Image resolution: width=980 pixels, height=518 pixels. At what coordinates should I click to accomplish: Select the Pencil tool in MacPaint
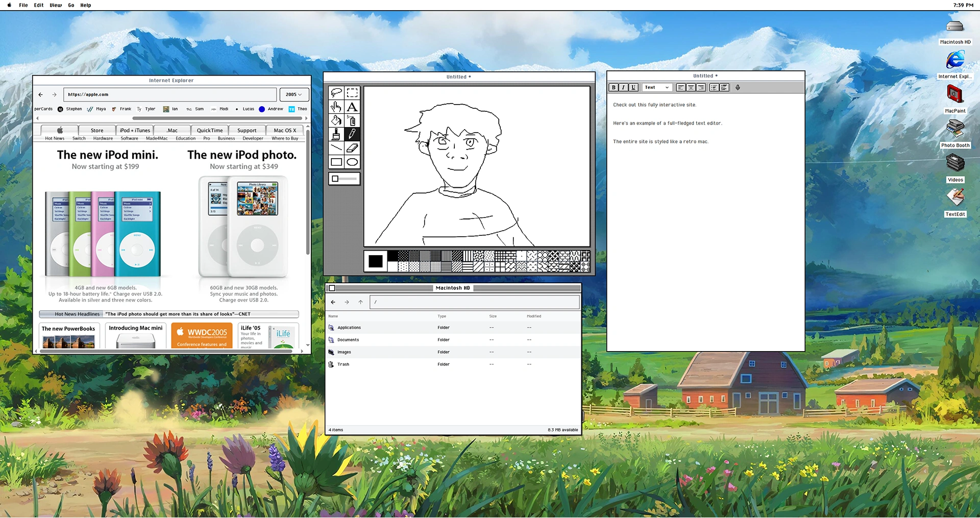pos(352,134)
